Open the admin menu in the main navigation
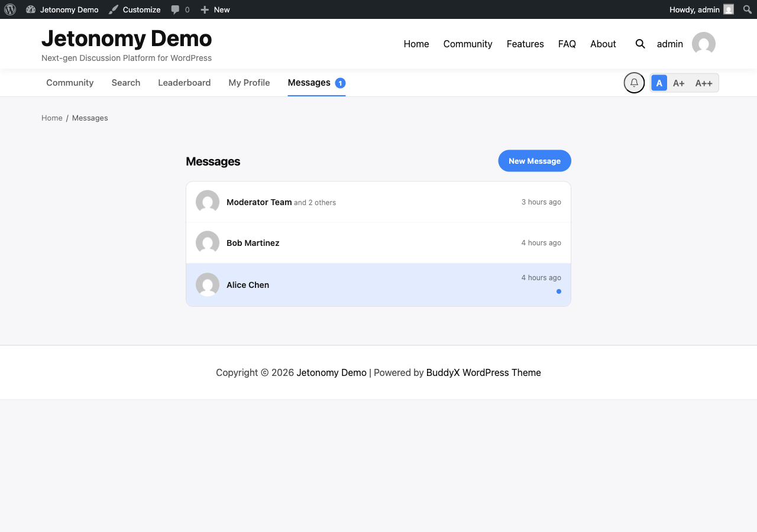Image resolution: width=757 pixels, height=532 pixels. (x=669, y=44)
